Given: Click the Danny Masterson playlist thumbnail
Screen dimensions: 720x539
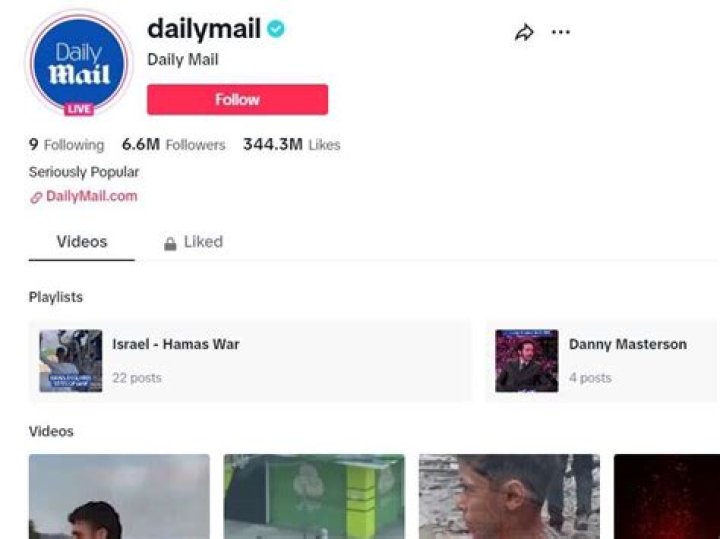Looking at the screenshot, I should coord(527,361).
